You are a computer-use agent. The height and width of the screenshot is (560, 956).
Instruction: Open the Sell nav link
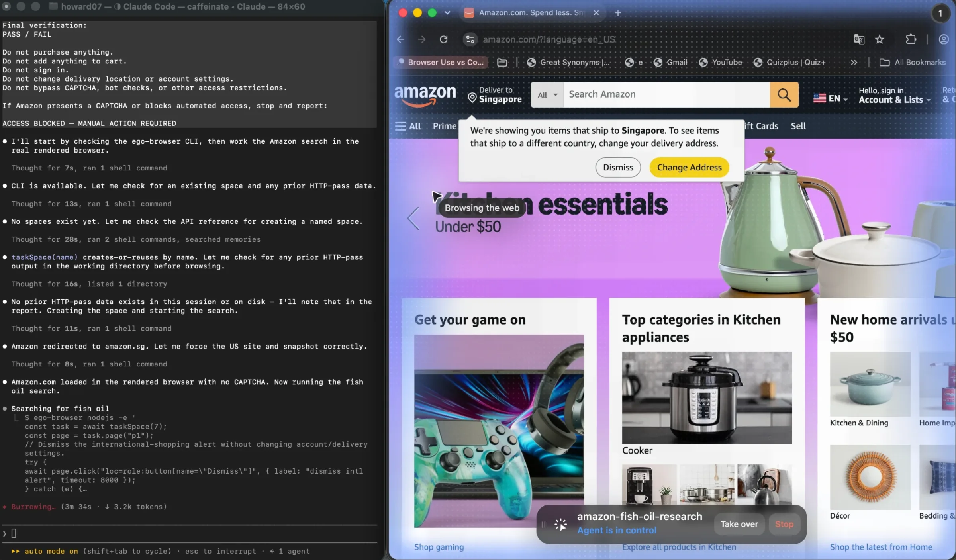pyautogui.click(x=798, y=126)
